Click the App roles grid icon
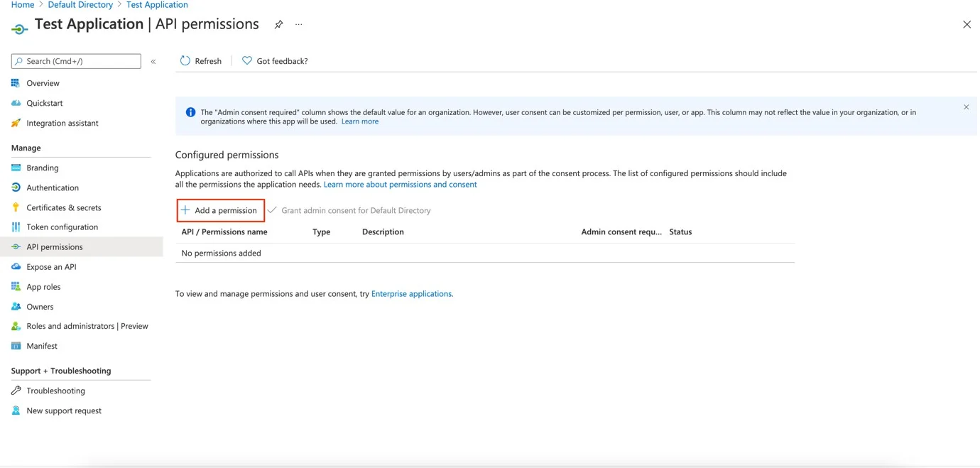Viewport: 980px width, 468px height. coord(16,287)
